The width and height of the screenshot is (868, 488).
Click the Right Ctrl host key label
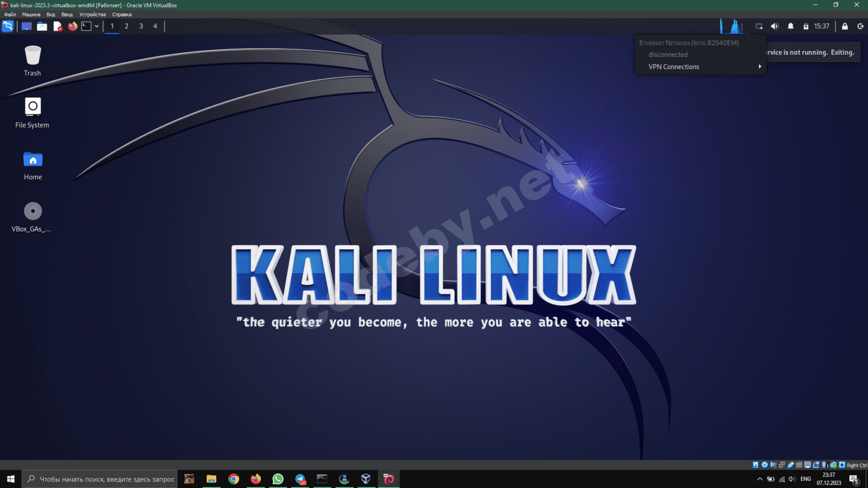point(857,465)
